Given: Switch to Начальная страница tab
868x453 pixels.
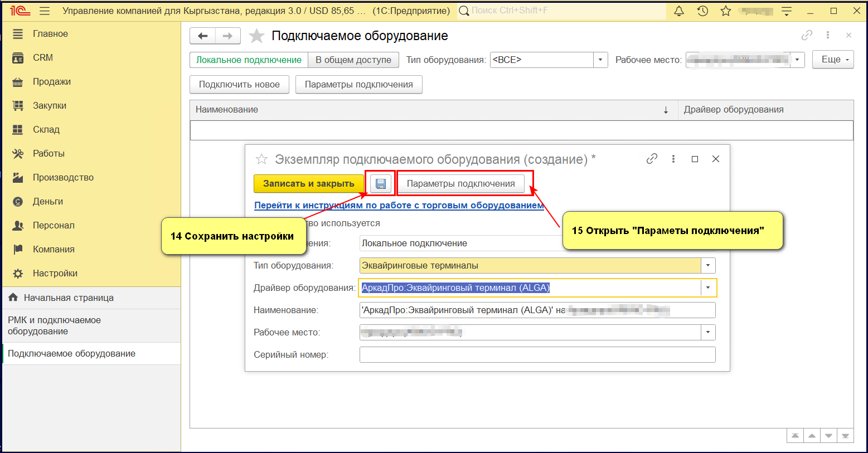Looking at the screenshot, I should click(x=91, y=298).
